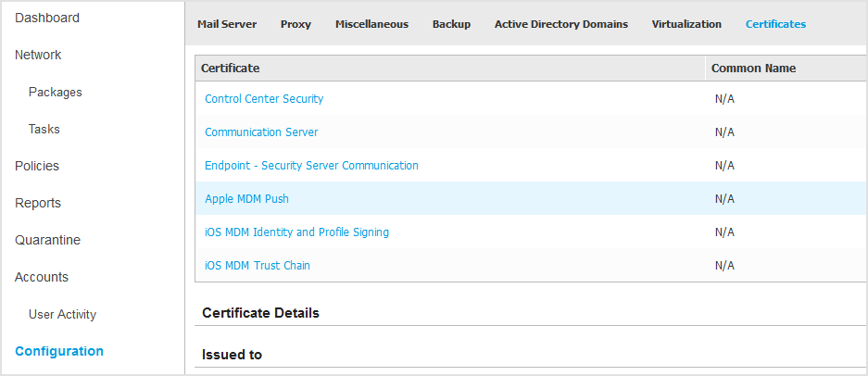Open the Miscellaneous tab
Image resolution: width=868 pixels, height=376 pixels.
tap(371, 24)
